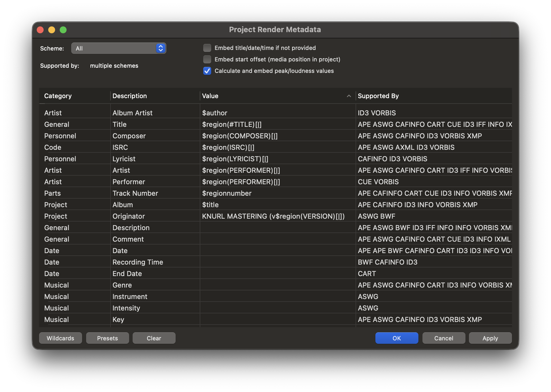551x392 pixels.
Task: Sort by the Supported By column header
Action: click(378, 96)
